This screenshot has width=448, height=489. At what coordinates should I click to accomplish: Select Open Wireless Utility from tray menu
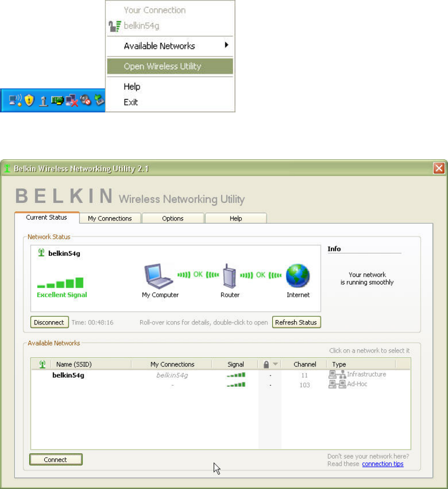pyautogui.click(x=170, y=67)
